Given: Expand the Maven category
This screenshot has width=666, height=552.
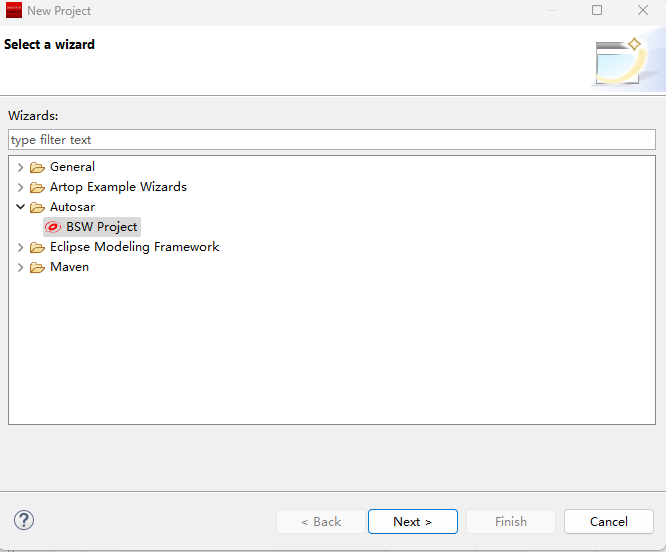Looking at the screenshot, I should (20, 267).
